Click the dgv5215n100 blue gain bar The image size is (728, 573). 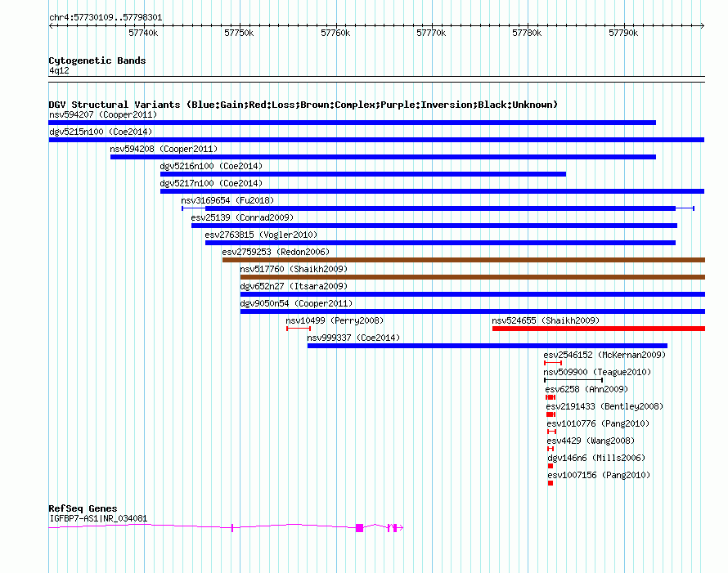click(376, 140)
